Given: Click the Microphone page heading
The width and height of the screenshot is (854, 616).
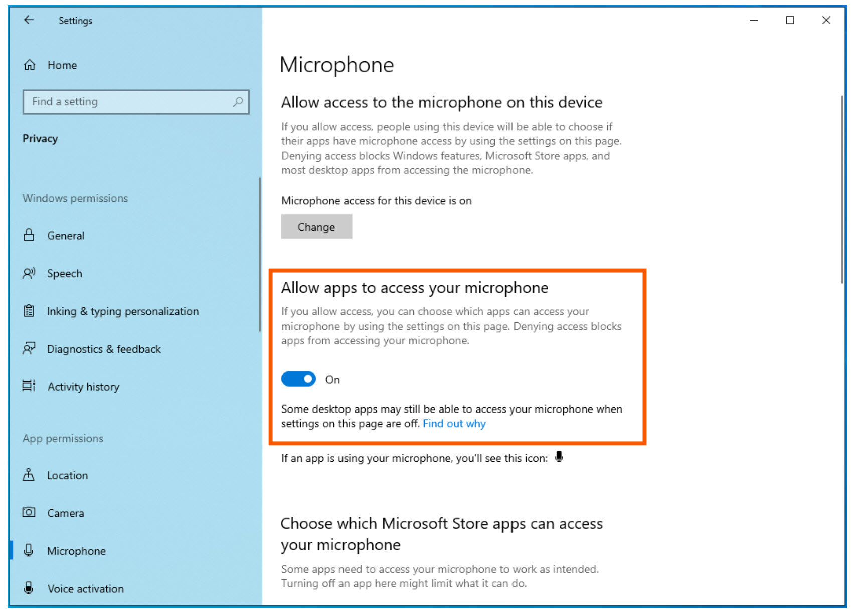Looking at the screenshot, I should click(x=337, y=65).
